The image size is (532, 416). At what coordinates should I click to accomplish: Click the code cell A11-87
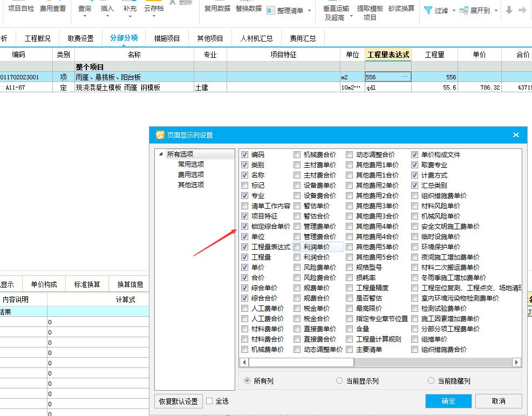pos(26,87)
